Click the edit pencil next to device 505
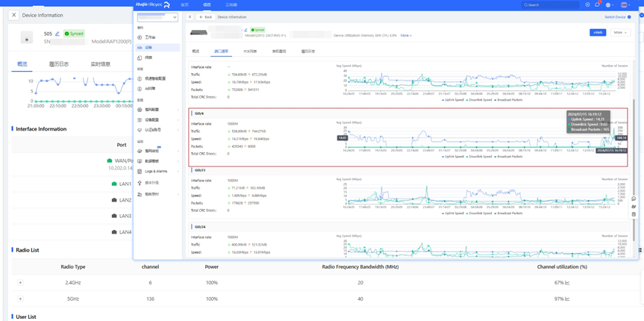Image resolution: width=644 pixels, height=321 pixels. 57,34
